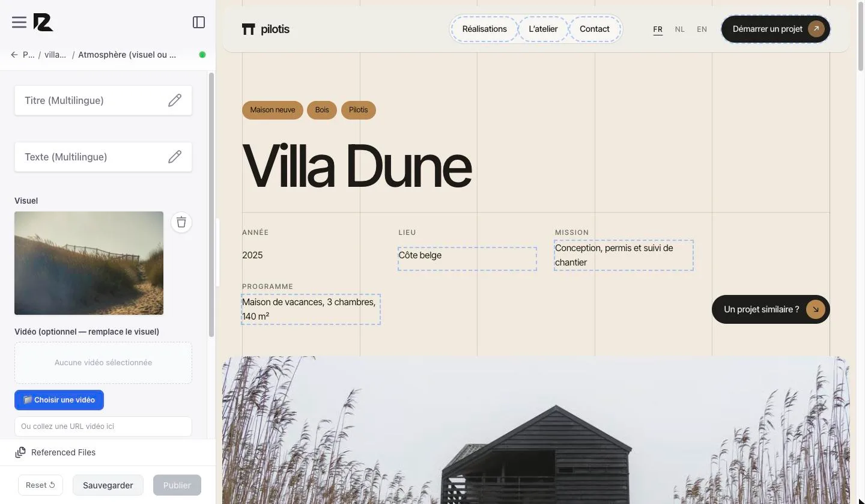This screenshot has height=504, width=865.
Task: Edit the Titre (Multilingue) pencil icon
Action: (175, 100)
